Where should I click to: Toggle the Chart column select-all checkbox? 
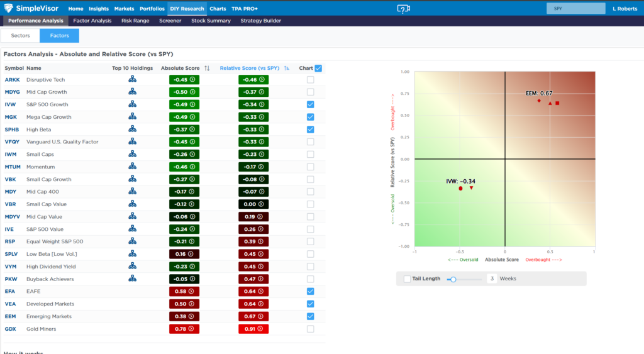click(x=318, y=68)
